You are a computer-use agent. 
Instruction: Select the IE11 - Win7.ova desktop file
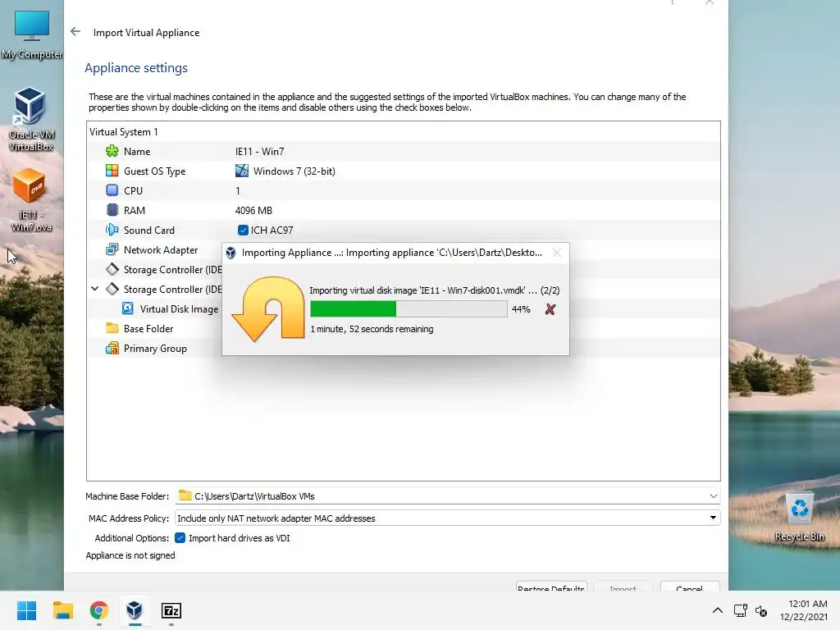31,200
